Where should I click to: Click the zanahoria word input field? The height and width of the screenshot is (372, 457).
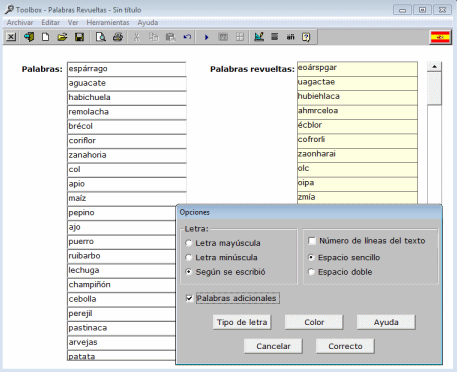[127, 155]
